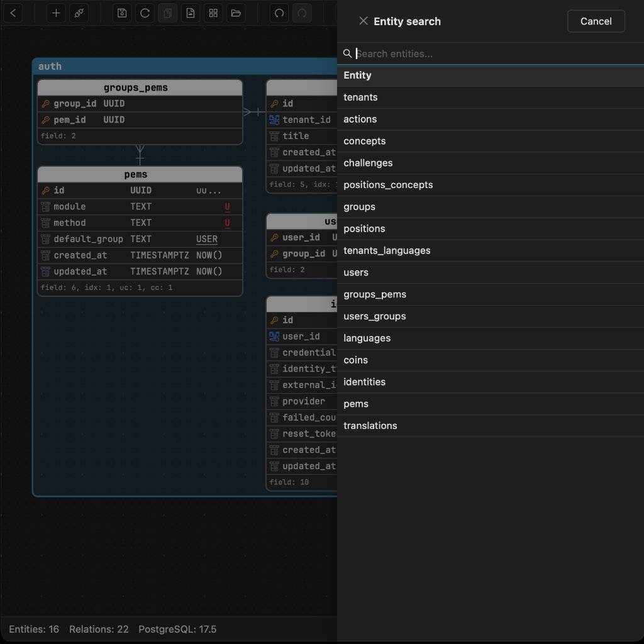
Task: Select users in entity list
Action: pos(491,273)
